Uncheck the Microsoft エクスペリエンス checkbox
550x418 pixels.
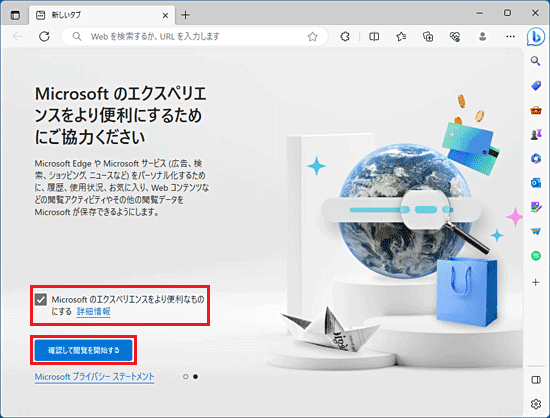(41, 300)
